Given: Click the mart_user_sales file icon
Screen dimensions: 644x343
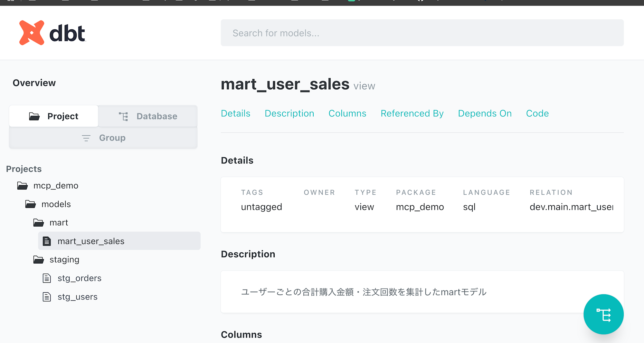Looking at the screenshot, I should click(47, 241).
